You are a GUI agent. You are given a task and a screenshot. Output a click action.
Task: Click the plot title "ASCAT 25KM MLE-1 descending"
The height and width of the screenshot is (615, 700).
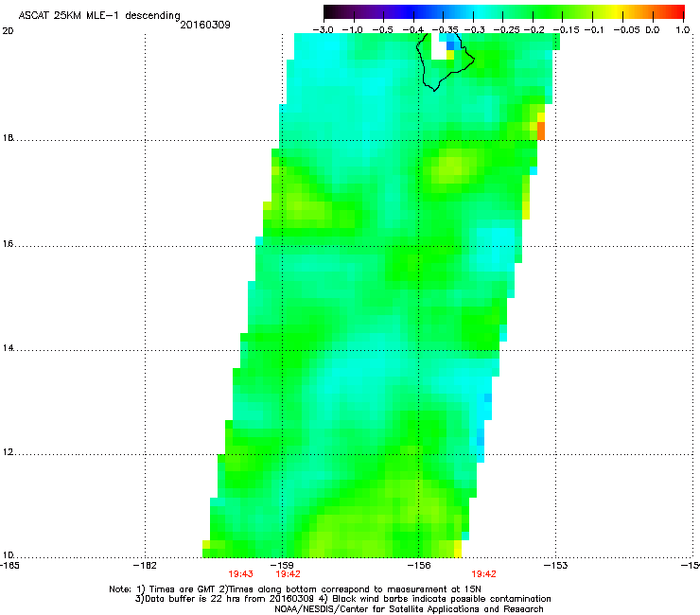99,15
